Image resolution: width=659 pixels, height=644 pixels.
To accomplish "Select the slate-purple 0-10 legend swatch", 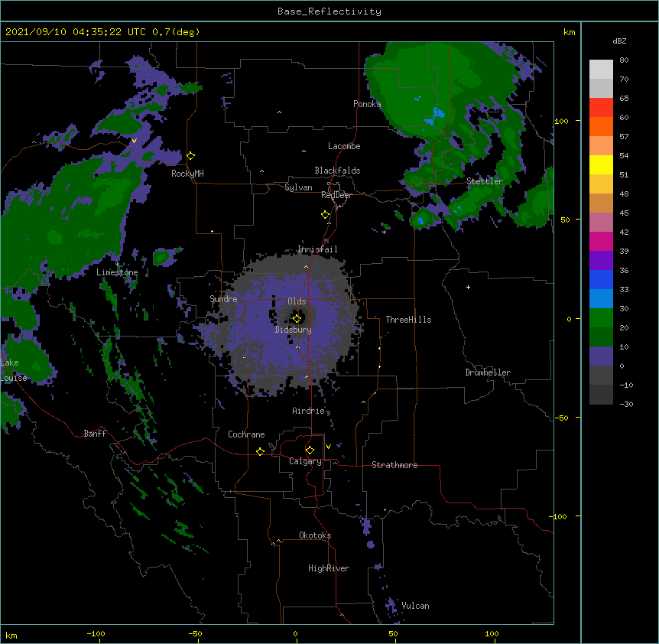I will pos(601,356).
